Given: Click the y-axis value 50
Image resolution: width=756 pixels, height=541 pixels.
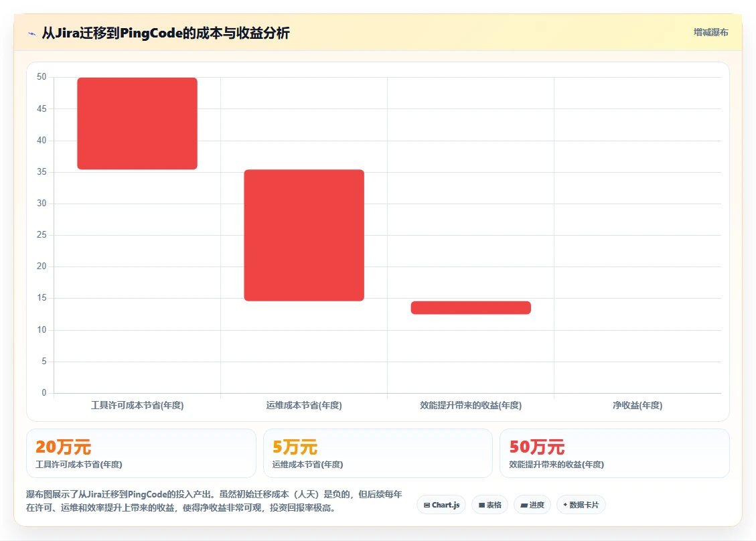Looking at the screenshot, I should [x=42, y=77].
